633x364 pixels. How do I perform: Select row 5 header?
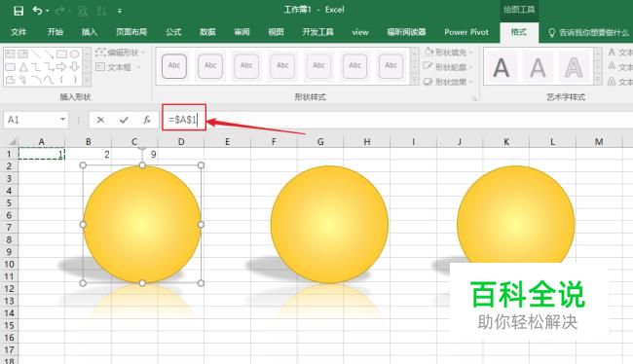point(9,203)
